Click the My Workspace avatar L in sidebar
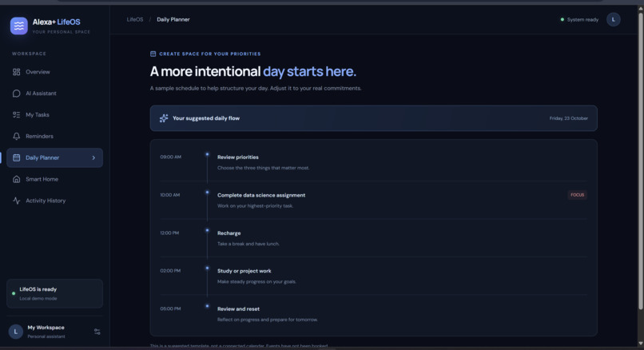 (16, 332)
